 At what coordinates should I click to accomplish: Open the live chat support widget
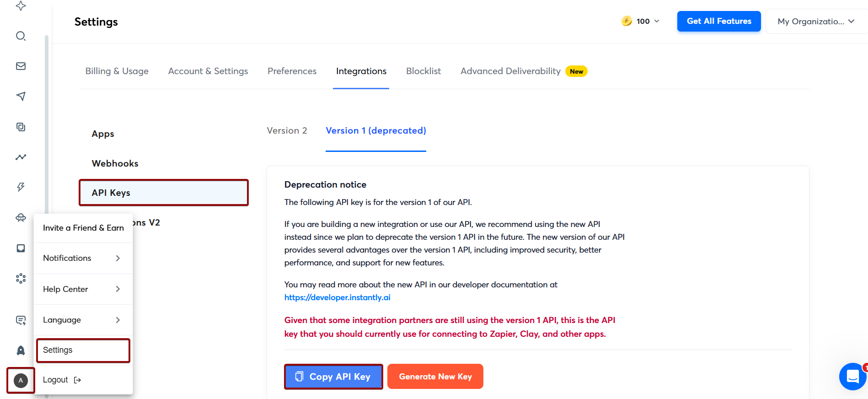pos(852,376)
